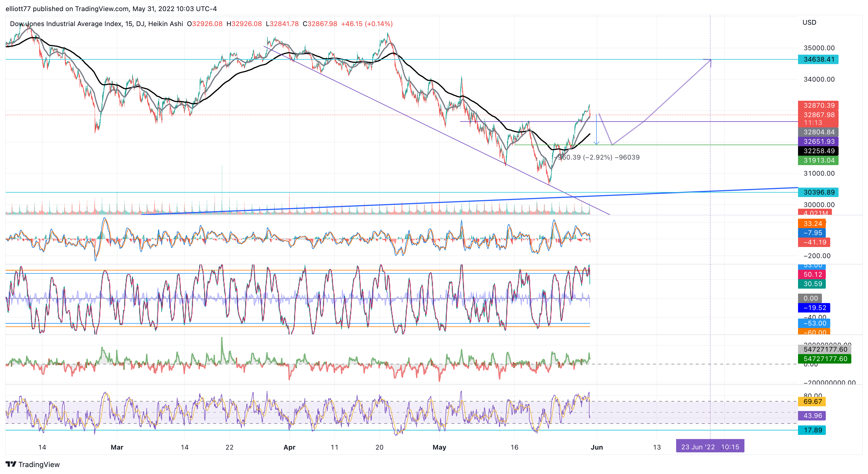
Task: Click the 33.24 orange indicator value
Action: pos(812,223)
